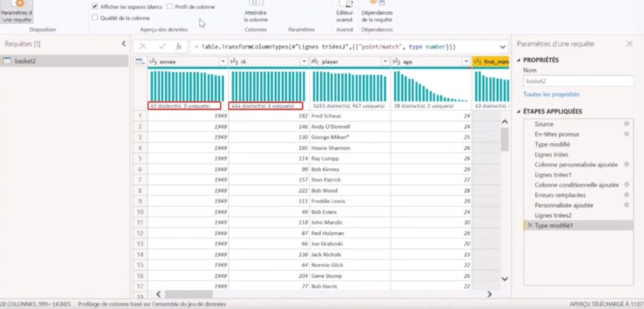Open the table menu icon in grid corner

(140, 62)
